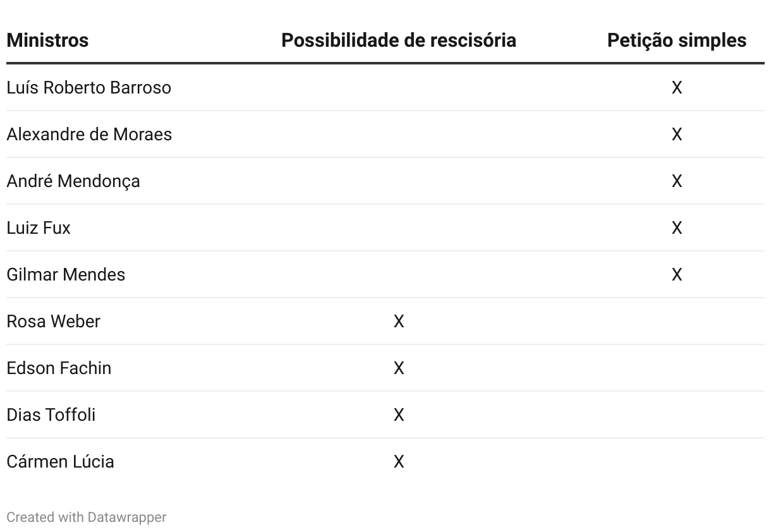Click the Cármen Lúcia name cell
Viewport: 771px width, 532px height.
60,461
